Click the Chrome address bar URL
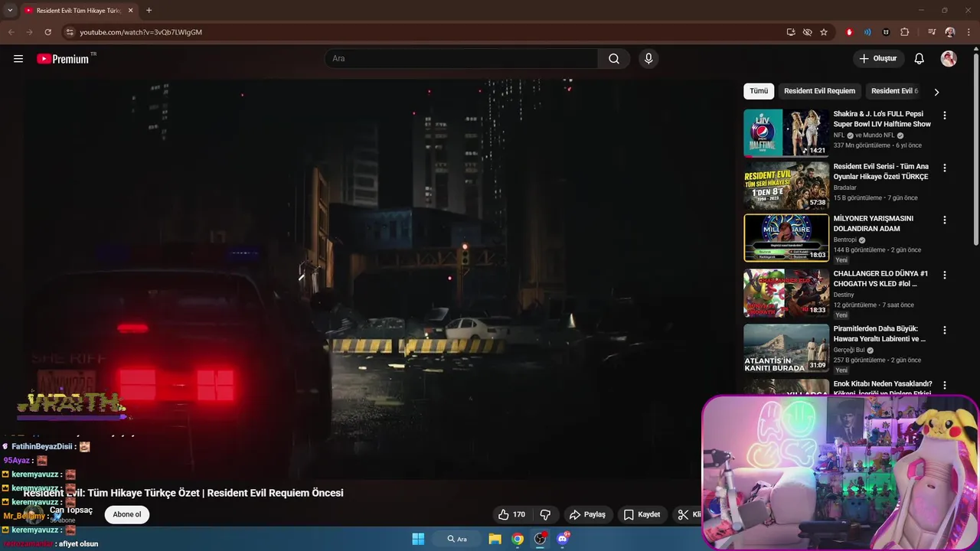 coord(141,32)
